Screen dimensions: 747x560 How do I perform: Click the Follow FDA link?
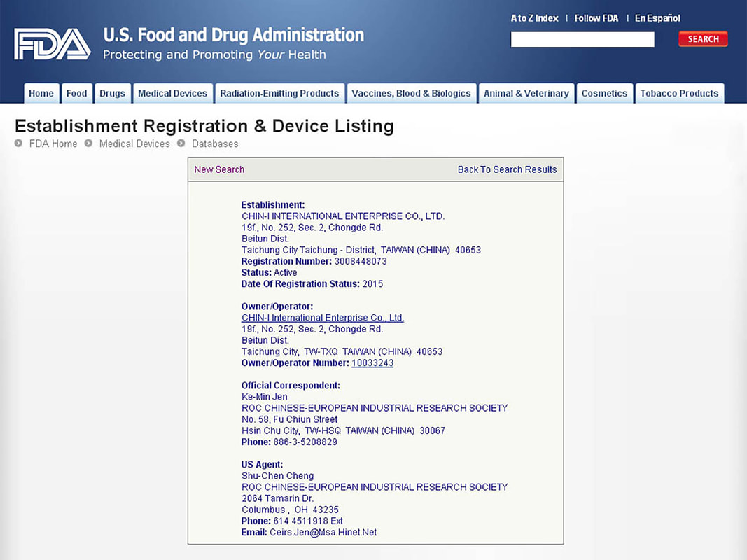[596, 18]
